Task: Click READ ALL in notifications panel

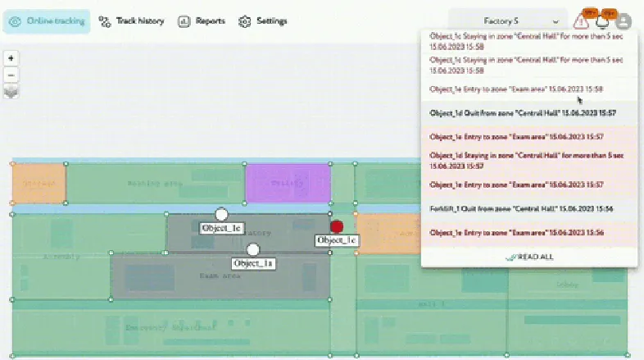Action: (x=530, y=257)
